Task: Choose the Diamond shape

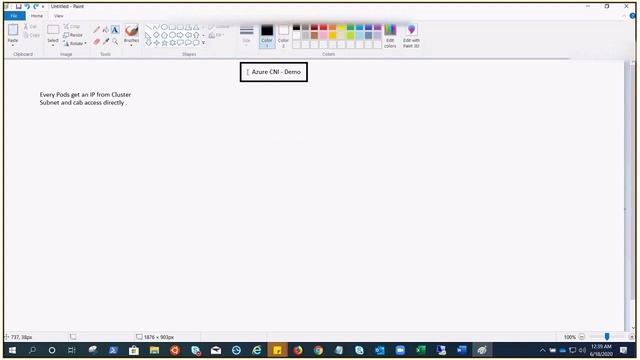Action: 156,35
